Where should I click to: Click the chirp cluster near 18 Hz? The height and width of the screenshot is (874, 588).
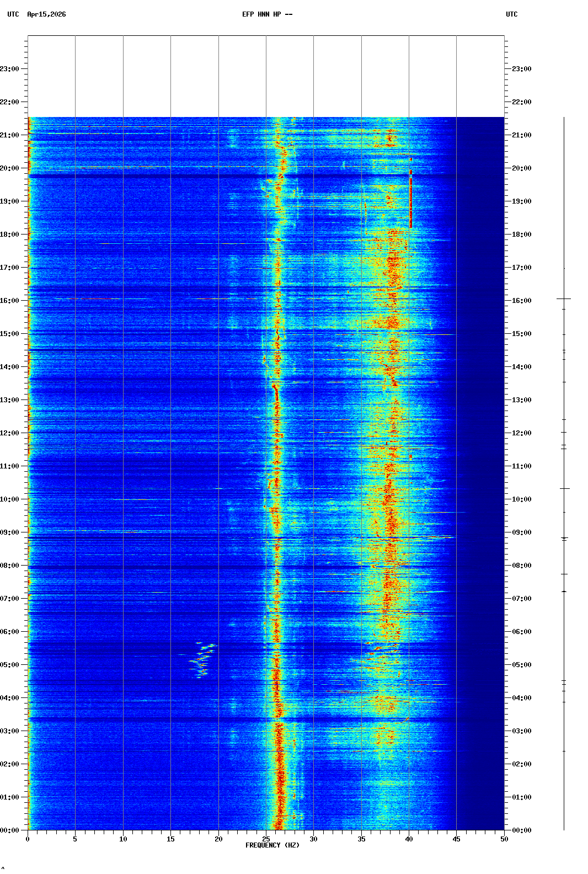[202, 659]
